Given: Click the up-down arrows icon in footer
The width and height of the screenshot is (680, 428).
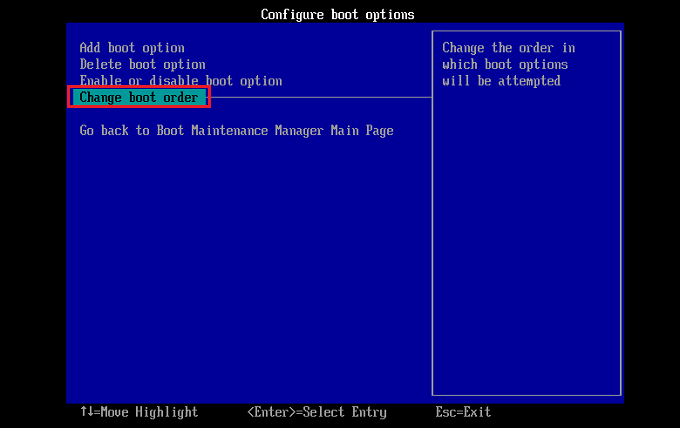Looking at the screenshot, I should [86, 412].
